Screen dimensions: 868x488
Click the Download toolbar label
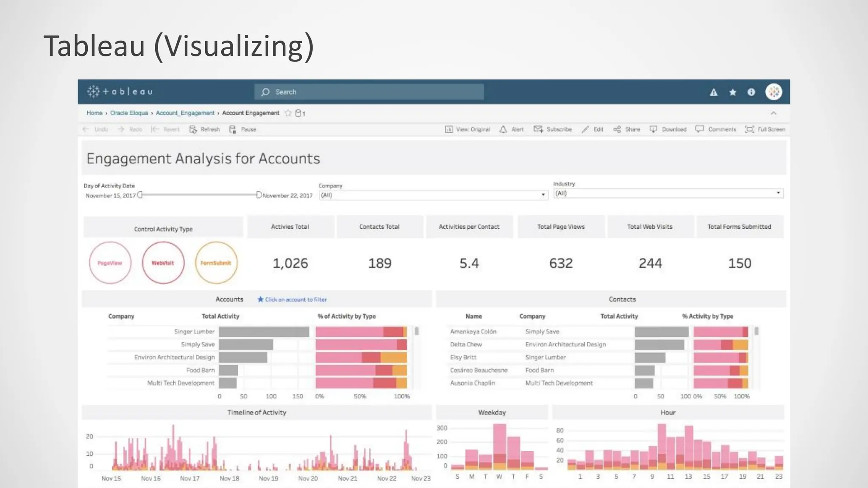[x=674, y=129]
